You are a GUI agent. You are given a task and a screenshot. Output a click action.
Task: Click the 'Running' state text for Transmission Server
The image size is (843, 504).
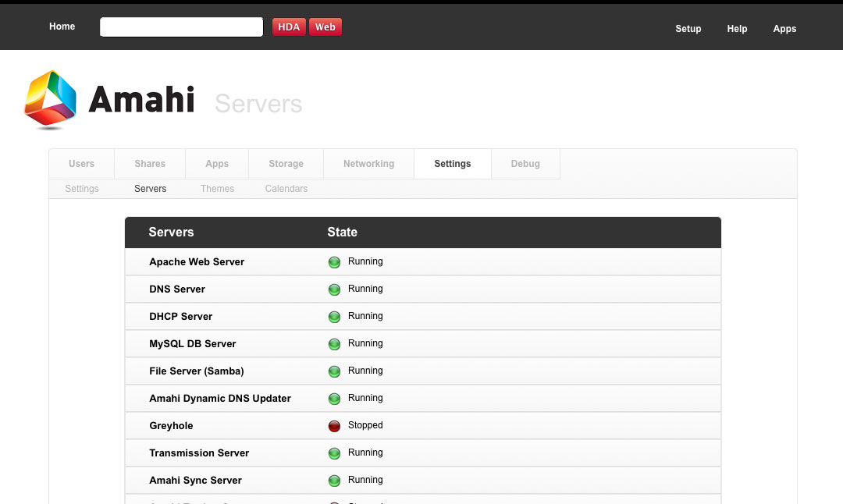click(x=365, y=453)
